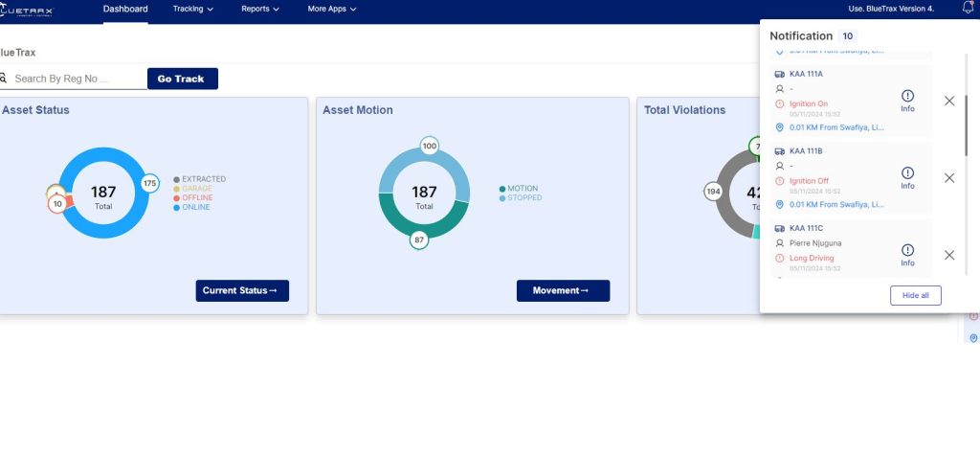Expand the Tracking dropdown menu
The width and height of the screenshot is (980, 456).
(192, 10)
